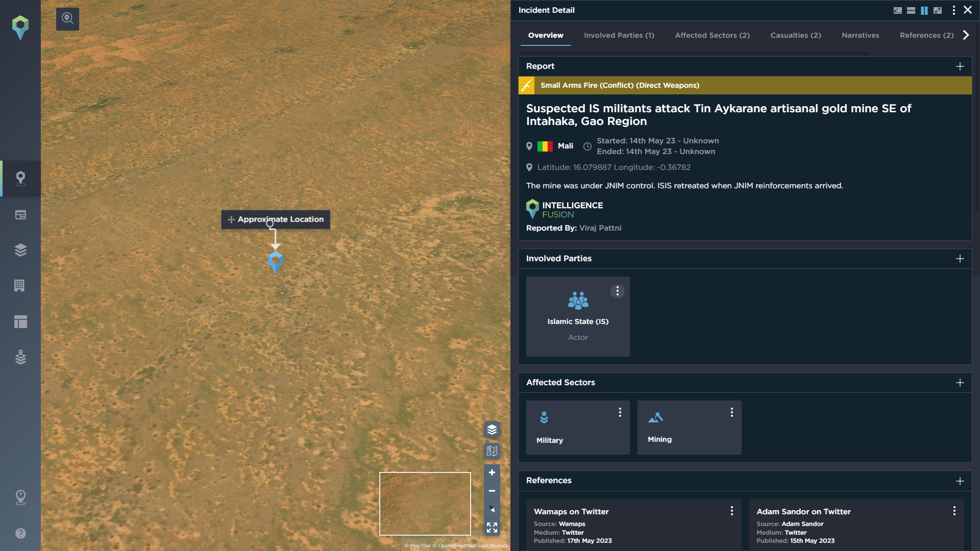Open the layers sidebar icon
The width and height of the screenshot is (980, 551).
tap(20, 250)
